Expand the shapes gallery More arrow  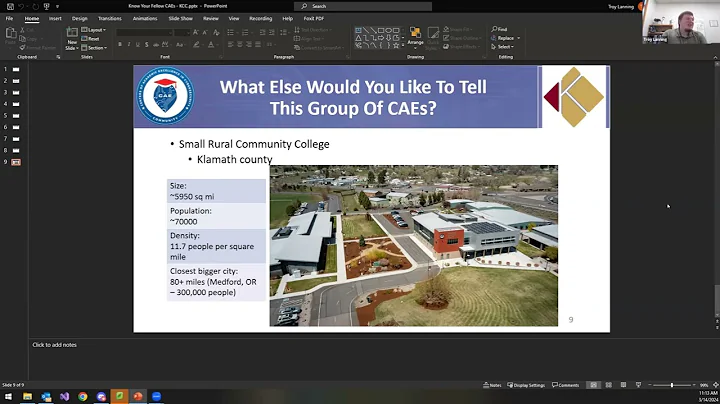pos(403,45)
